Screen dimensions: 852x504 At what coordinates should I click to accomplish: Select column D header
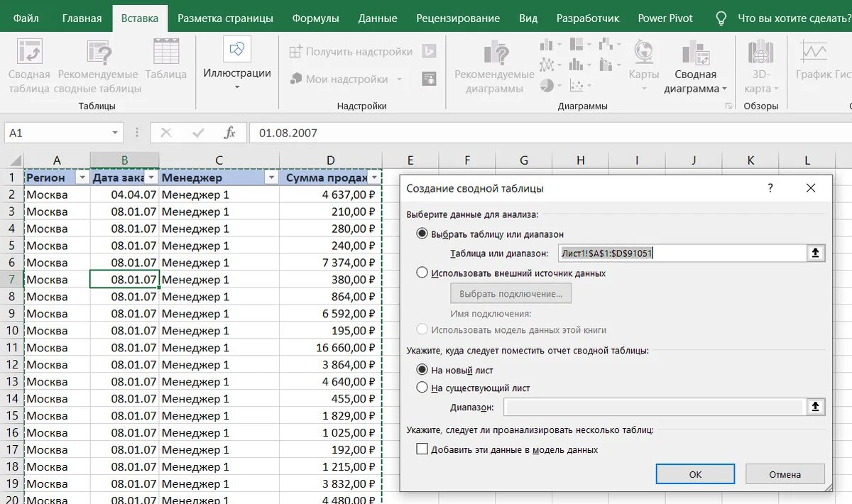tap(330, 160)
